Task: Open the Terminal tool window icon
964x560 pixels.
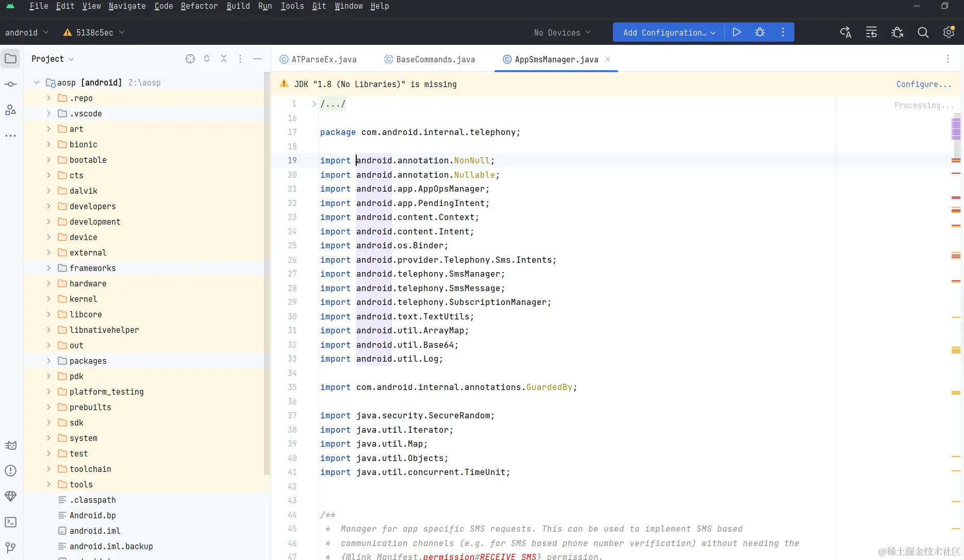Action: coord(11,522)
